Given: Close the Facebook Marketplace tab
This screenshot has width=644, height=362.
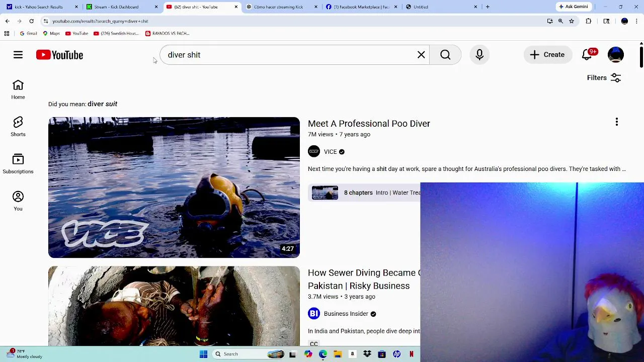Looking at the screenshot, I should [x=395, y=7].
